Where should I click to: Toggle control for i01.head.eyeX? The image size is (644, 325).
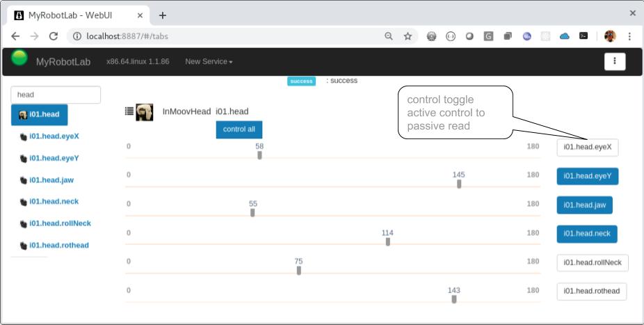point(588,147)
